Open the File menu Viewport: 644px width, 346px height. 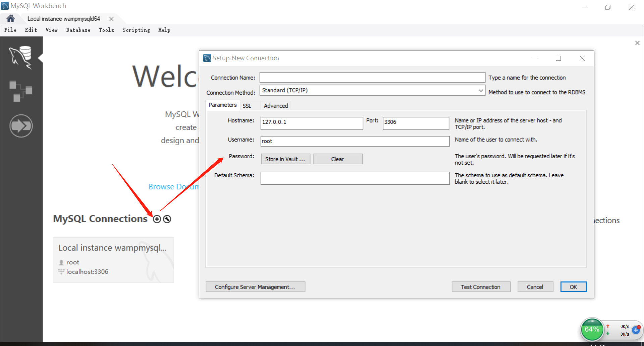point(10,30)
